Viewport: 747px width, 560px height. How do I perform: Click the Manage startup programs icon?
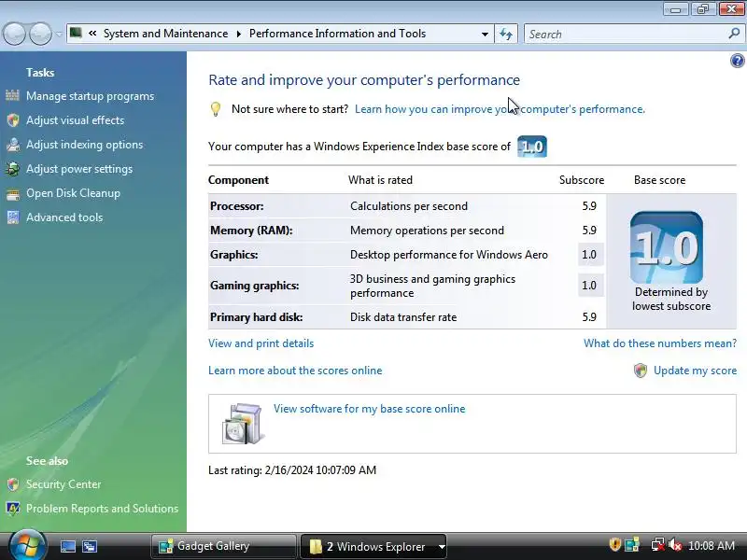pos(13,96)
